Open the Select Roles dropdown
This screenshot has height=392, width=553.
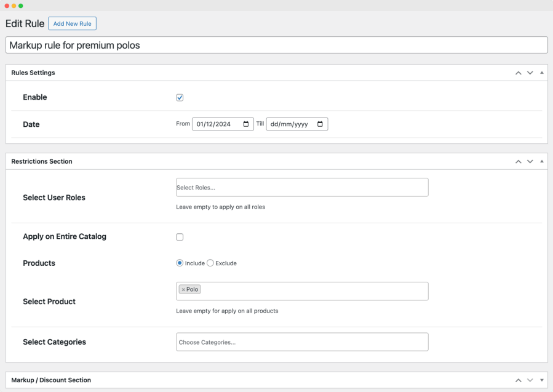tap(302, 188)
